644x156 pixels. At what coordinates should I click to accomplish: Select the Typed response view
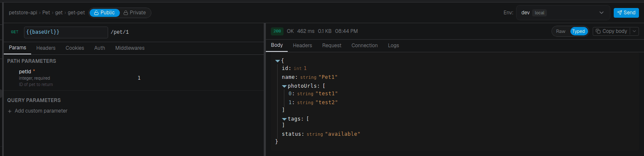point(578,31)
